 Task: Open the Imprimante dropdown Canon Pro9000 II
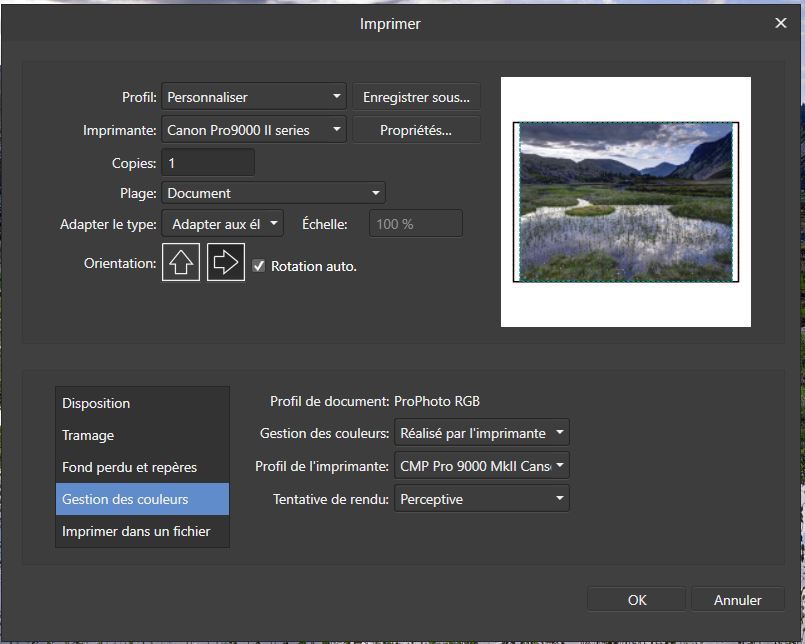coord(254,130)
